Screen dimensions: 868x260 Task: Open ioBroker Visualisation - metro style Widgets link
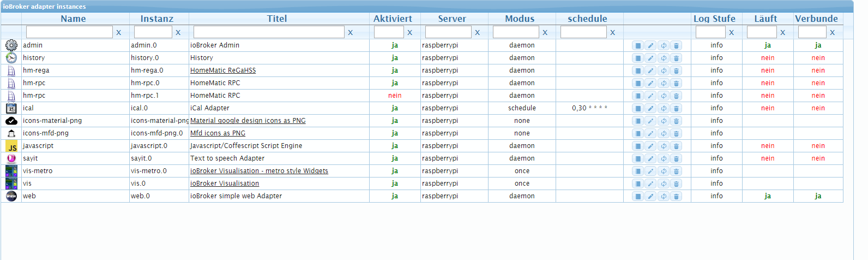(x=259, y=171)
